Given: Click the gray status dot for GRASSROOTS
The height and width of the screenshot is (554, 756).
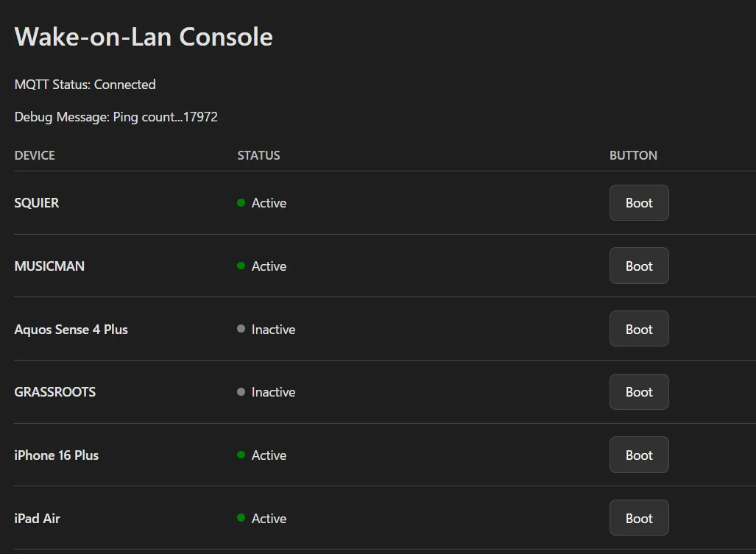Looking at the screenshot, I should coord(241,392).
